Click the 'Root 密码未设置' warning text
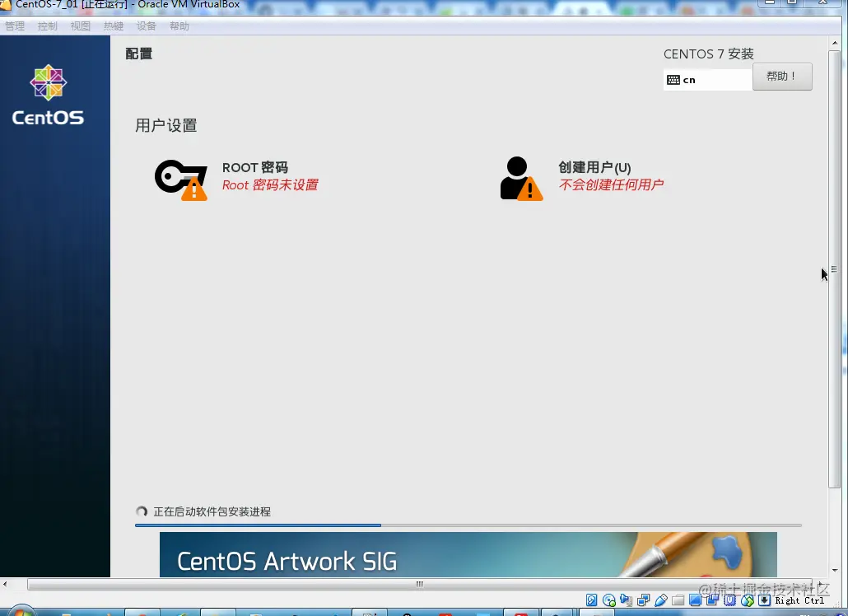This screenshot has height=616, width=848. [x=270, y=185]
